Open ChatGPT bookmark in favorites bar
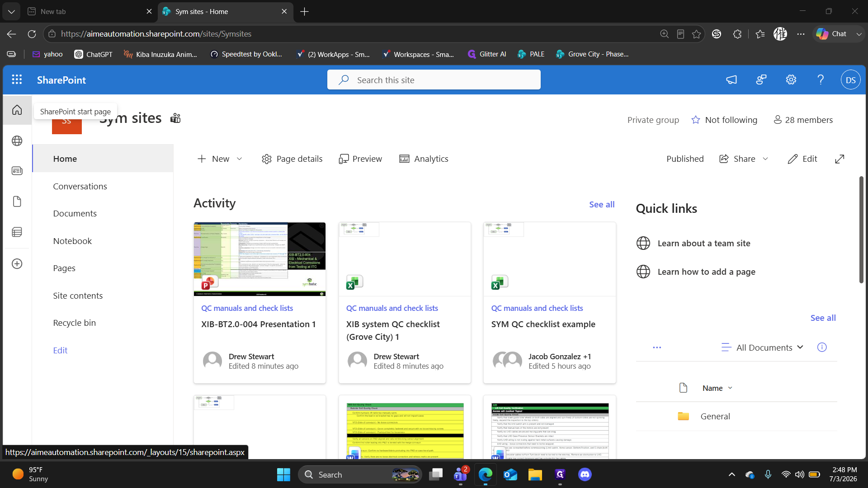The width and height of the screenshot is (868, 488). pyautogui.click(x=93, y=54)
